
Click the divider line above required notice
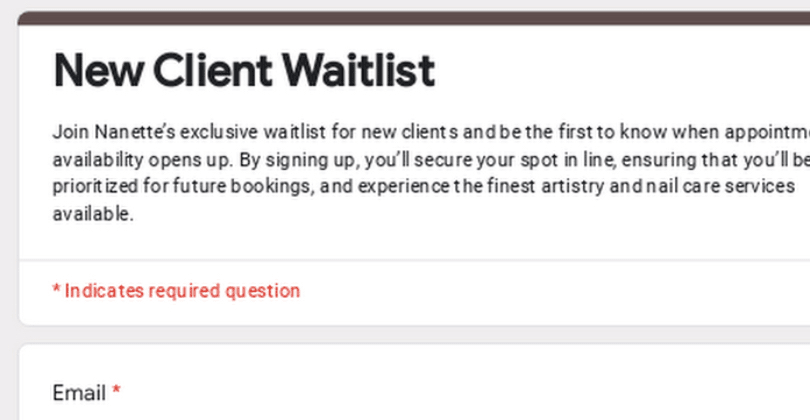(400, 260)
